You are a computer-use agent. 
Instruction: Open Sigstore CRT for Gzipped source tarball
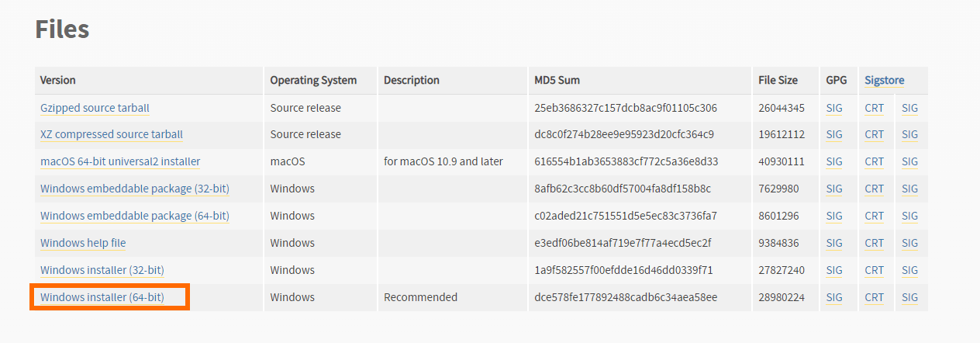coord(874,108)
